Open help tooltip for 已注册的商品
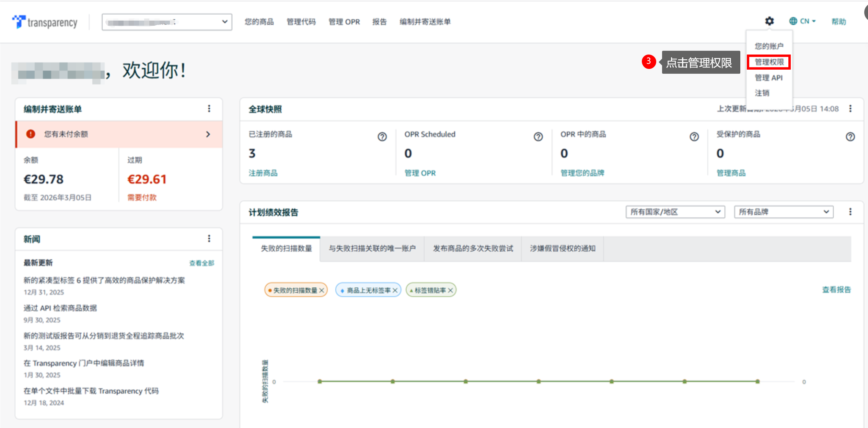868x428 pixels. (382, 137)
